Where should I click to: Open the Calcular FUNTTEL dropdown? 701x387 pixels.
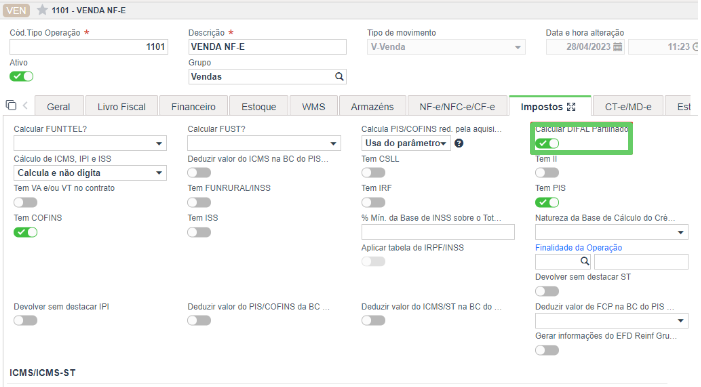90,143
